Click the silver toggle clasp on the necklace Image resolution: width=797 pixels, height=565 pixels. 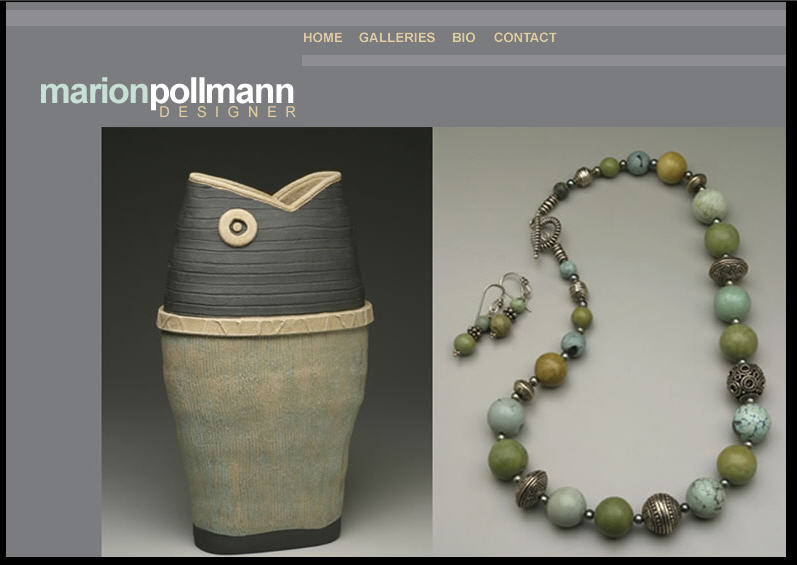tap(545, 230)
